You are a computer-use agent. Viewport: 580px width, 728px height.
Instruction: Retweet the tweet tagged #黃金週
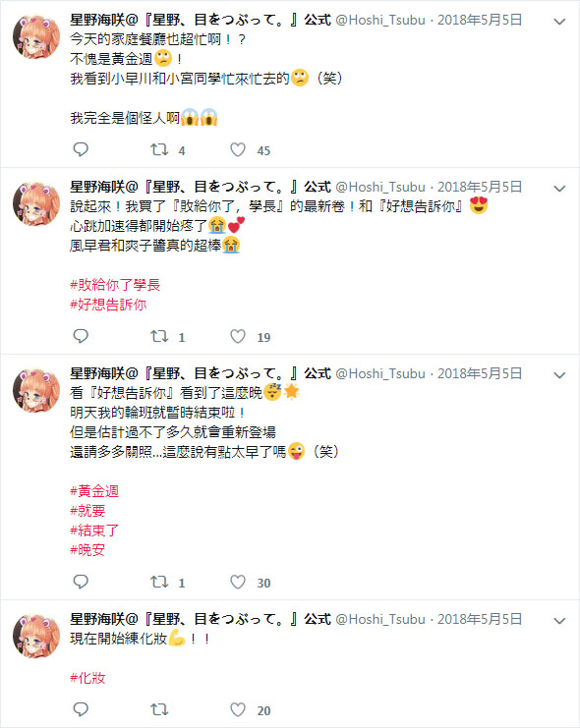click(159, 582)
